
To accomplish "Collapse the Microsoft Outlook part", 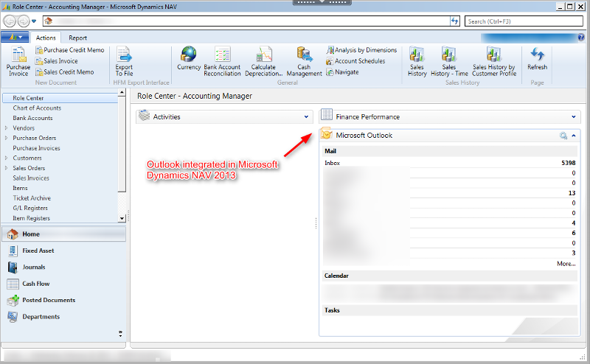I will (574, 136).
